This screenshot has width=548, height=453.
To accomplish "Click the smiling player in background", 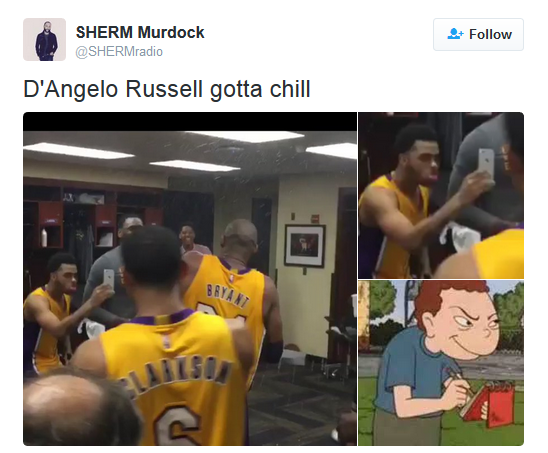I will pos(190,238).
